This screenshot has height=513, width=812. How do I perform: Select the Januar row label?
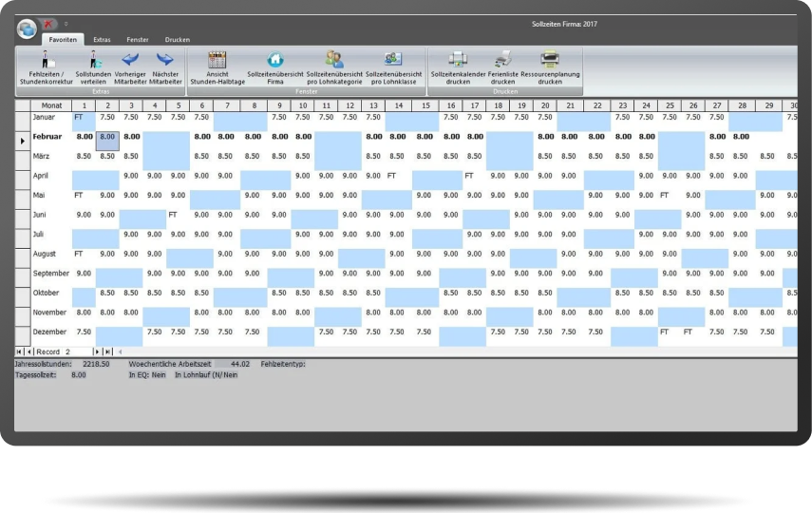(44, 117)
